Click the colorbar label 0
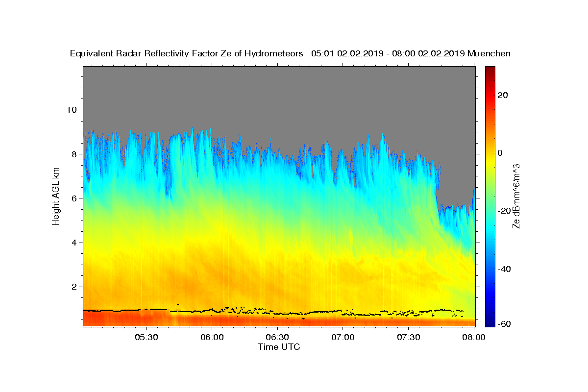This screenshot has height=392, width=588. (x=501, y=153)
